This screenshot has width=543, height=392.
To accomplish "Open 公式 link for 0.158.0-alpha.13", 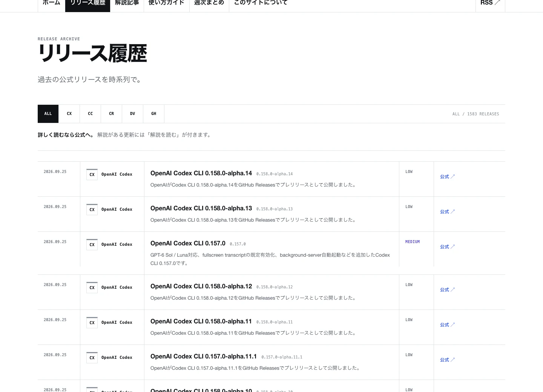I will pos(447,212).
